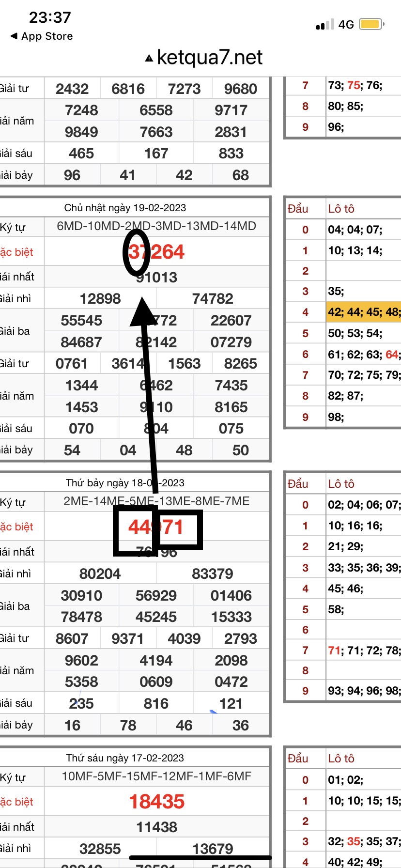Tap the warning triangle beside ketqua7.net
The image size is (401, 868).
(149, 59)
